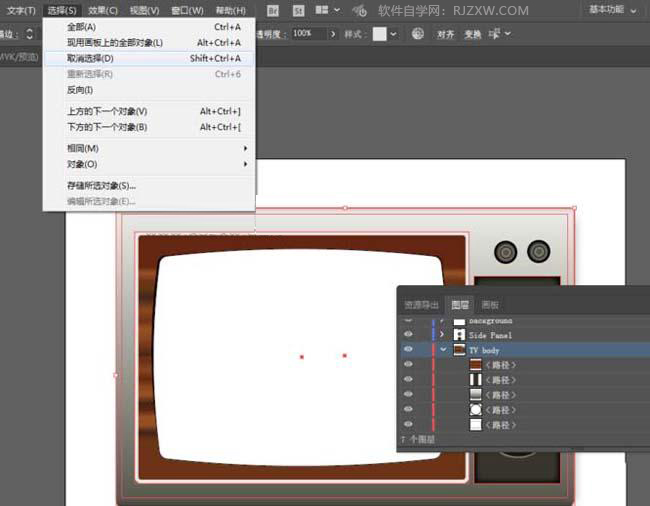Expand the Side Panel layer
The width and height of the screenshot is (650, 506).
(x=443, y=334)
